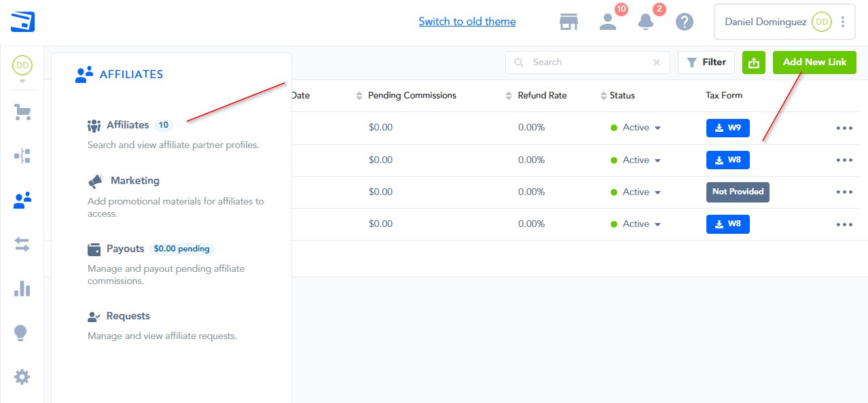868x403 pixels.
Task: Download the W9 tax form
Action: [x=727, y=128]
